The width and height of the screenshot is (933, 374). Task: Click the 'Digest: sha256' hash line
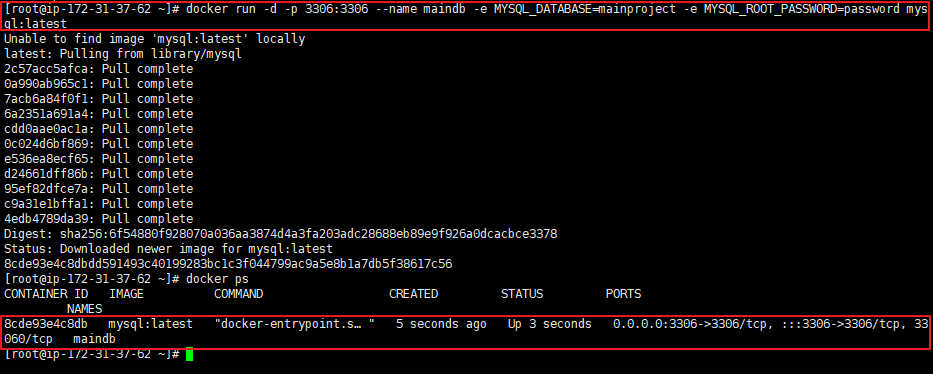pos(280,234)
